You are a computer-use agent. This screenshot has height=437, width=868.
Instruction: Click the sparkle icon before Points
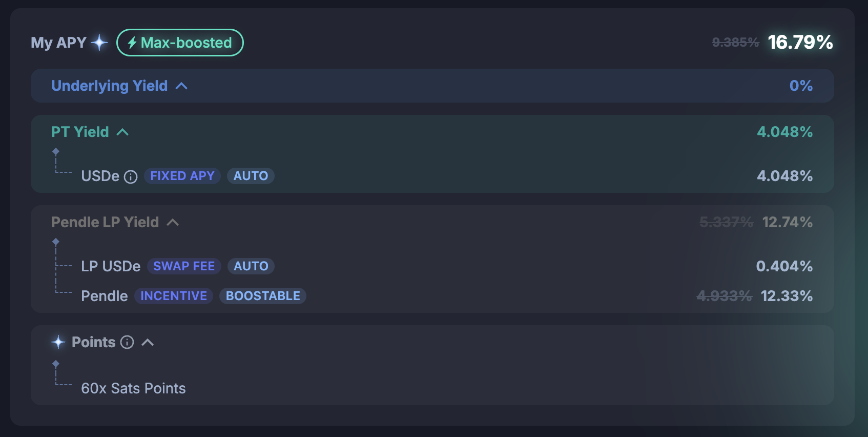point(58,342)
